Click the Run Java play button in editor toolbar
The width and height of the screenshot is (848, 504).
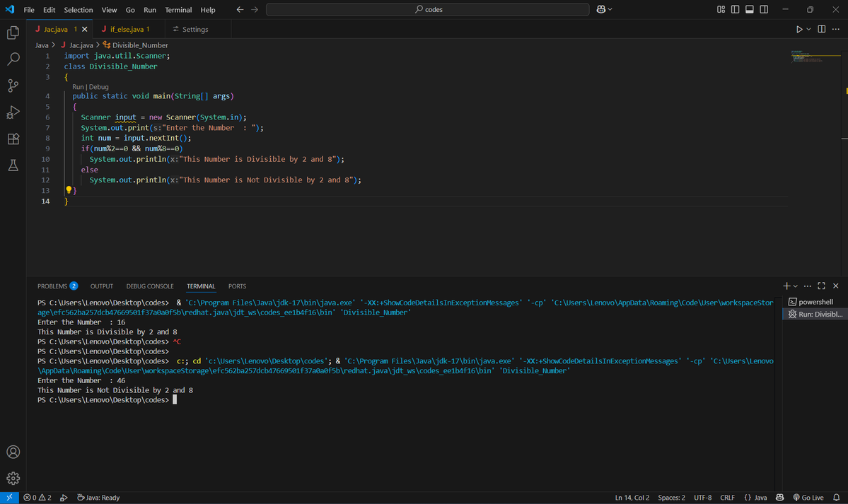click(x=798, y=29)
